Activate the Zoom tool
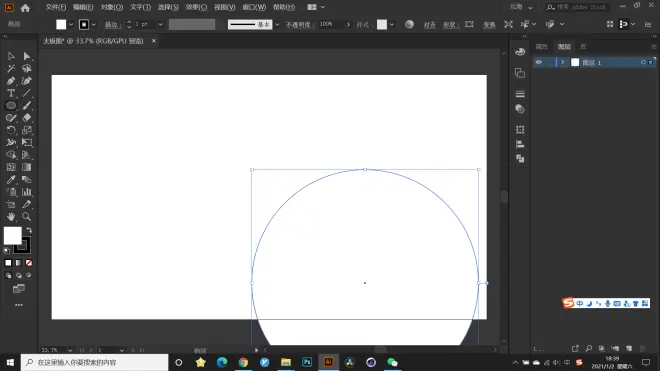660x371 pixels. pos(27,216)
